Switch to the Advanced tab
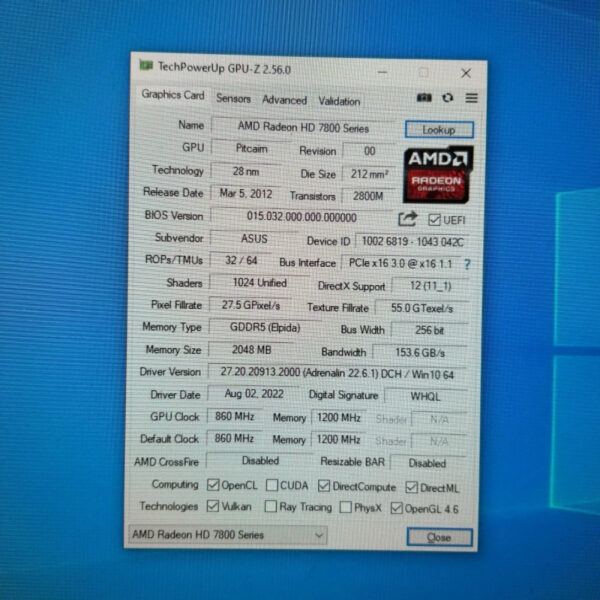Image resolution: width=600 pixels, height=600 pixels. coord(284,100)
